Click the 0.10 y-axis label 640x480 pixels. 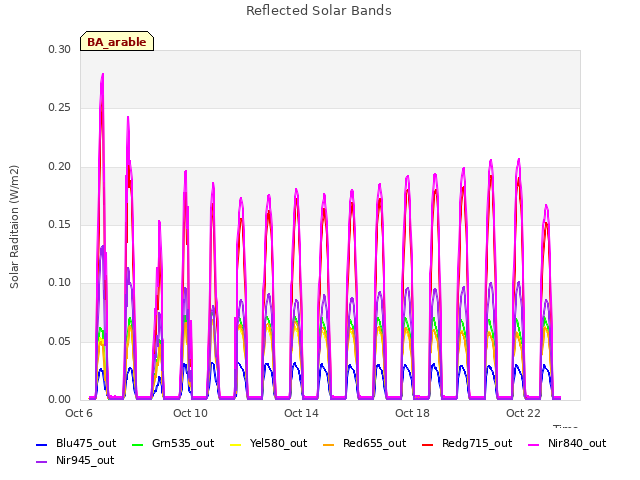click(x=59, y=282)
